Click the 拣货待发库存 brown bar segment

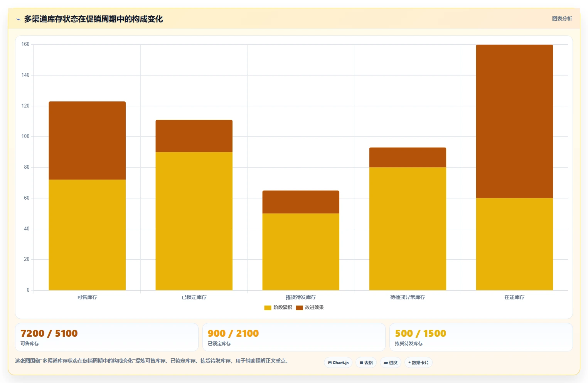tap(301, 202)
